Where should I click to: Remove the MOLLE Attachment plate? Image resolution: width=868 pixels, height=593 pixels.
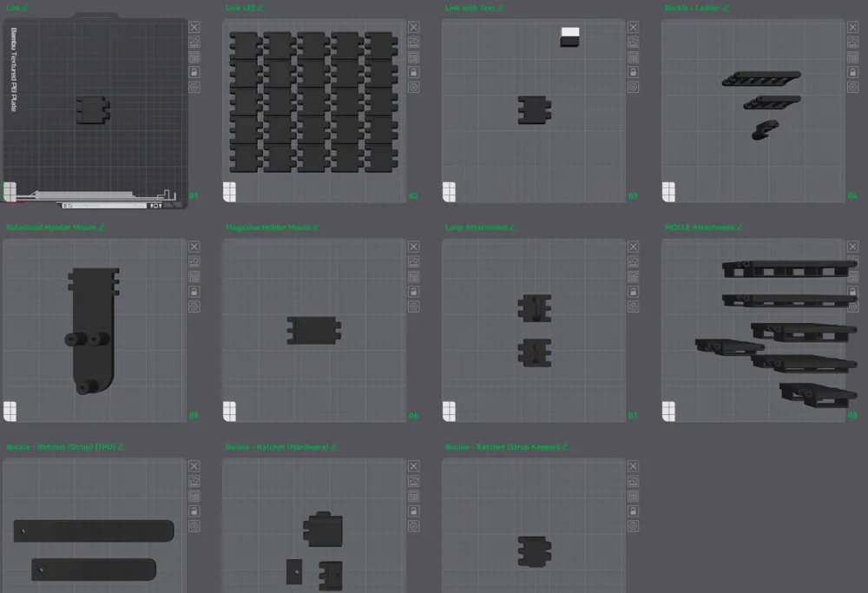tap(852, 247)
